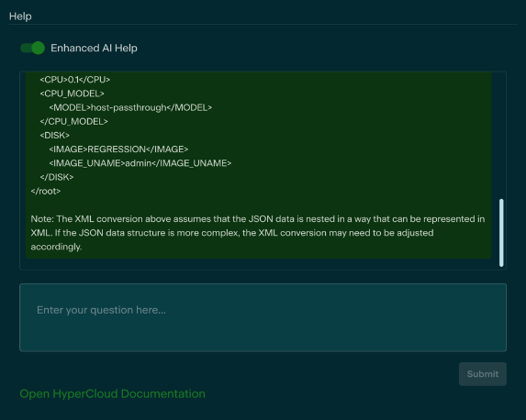526x420 pixels.
Task: Click the closing </DISK> tag line
Action: (57, 177)
